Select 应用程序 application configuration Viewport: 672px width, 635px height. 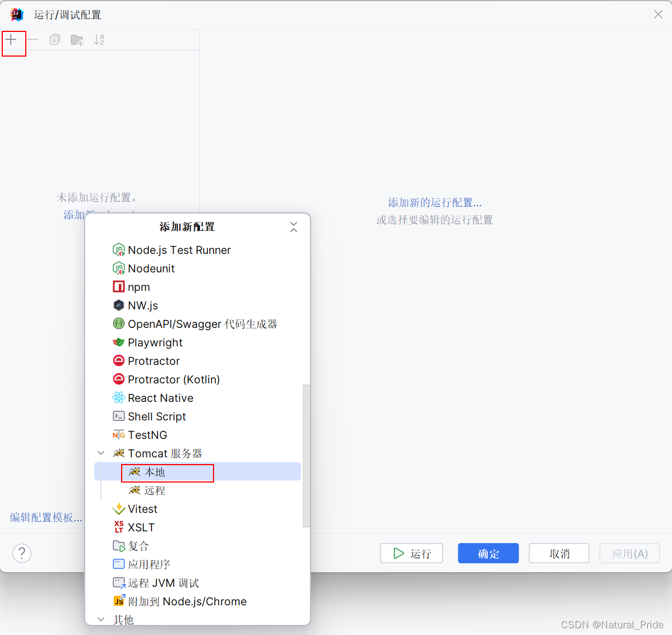198,564
